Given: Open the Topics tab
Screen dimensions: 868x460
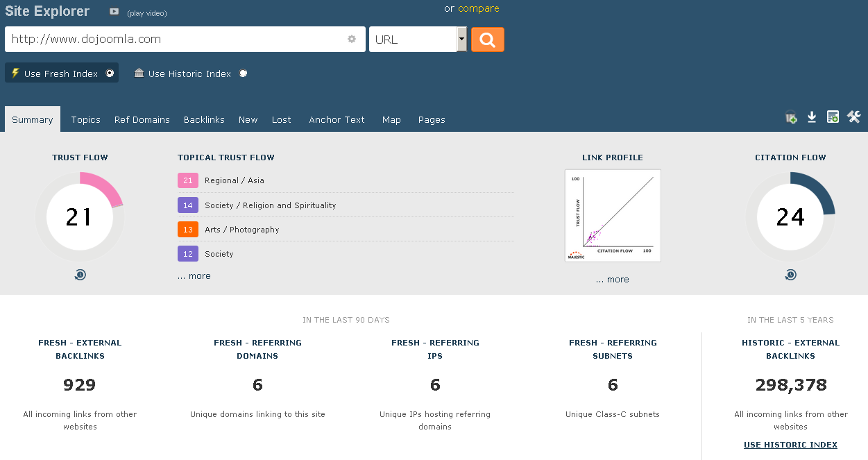Looking at the screenshot, I should tap(86, 119).
